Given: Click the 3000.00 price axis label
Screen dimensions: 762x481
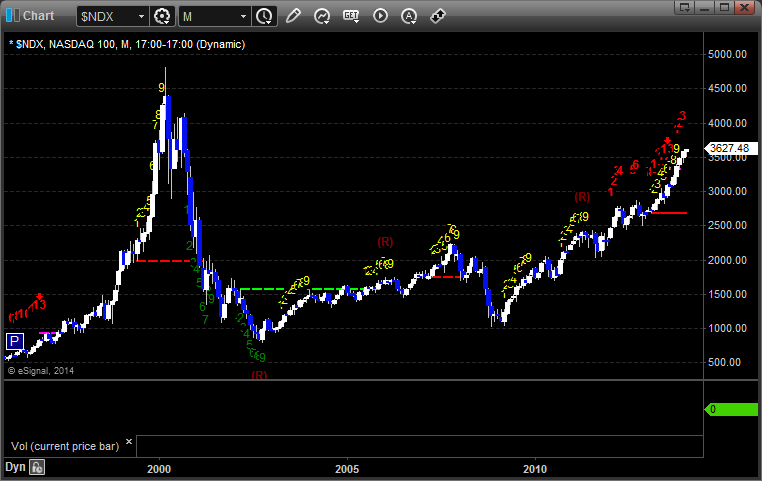Looking at the screenshot, I should [x=727, y=191].
